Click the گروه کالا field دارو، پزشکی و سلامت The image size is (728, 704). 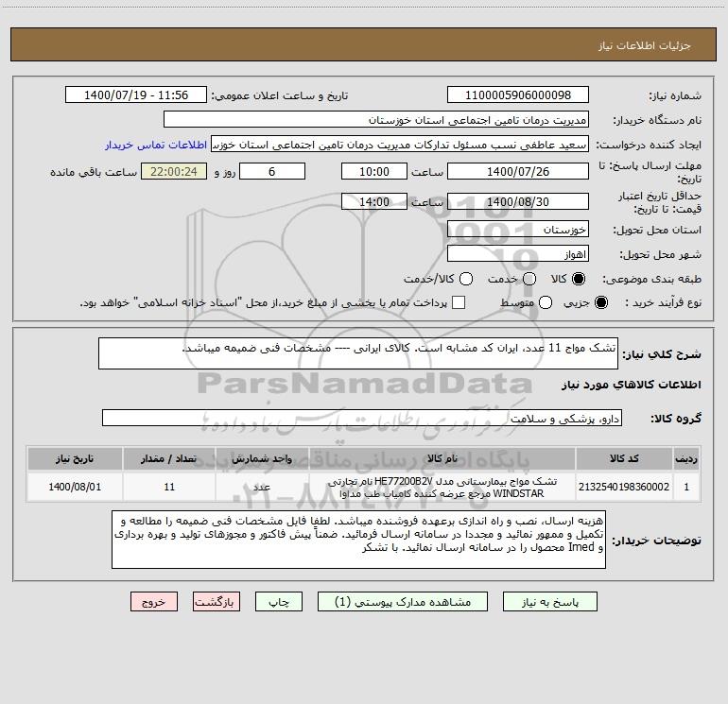[362, 418]
